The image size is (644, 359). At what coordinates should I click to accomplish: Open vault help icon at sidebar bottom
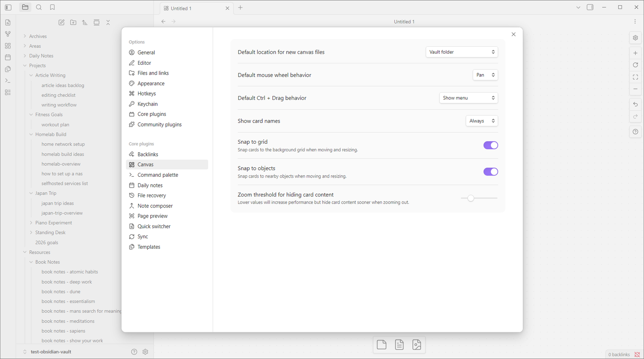click(134, 352)
